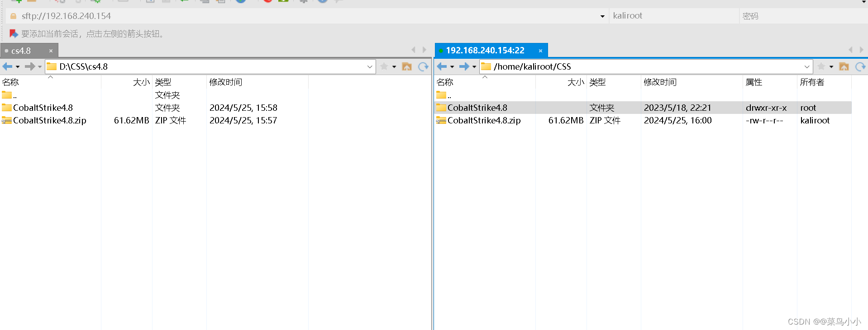Expand remote bookmarks star dropdown arrow
The width and height of the screenshot is (868, 330).
831,67
